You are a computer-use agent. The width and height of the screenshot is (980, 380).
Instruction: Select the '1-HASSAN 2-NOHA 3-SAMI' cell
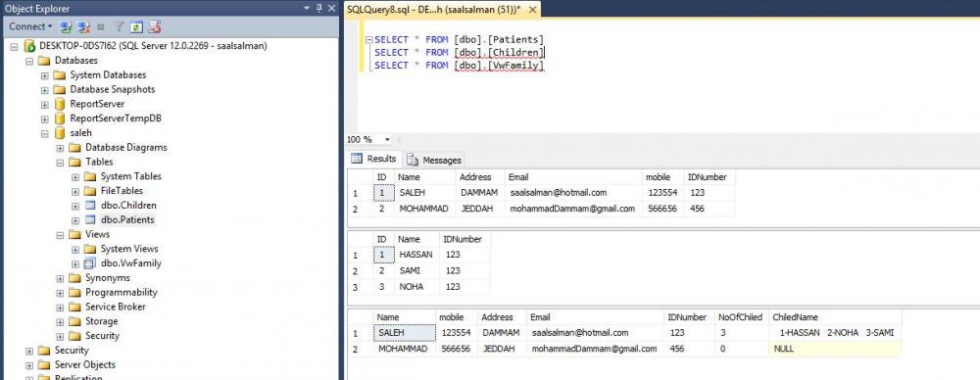pos(834,333)
